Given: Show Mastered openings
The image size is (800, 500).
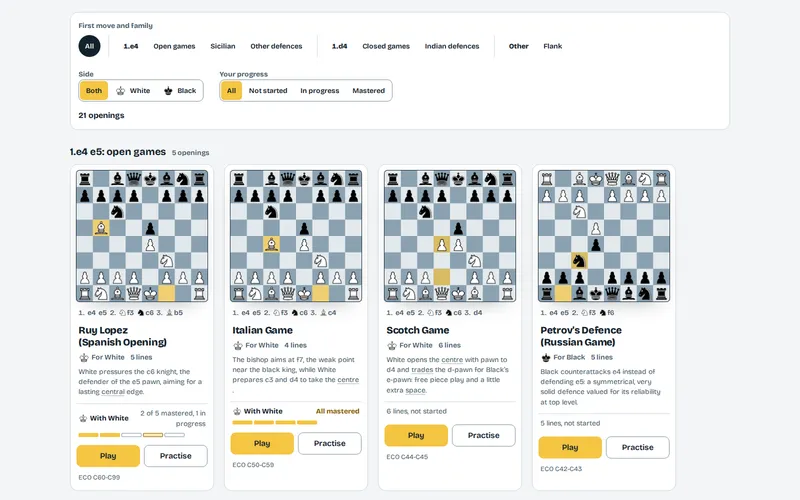Looking at the screenshot, I should tap(368, 90).
